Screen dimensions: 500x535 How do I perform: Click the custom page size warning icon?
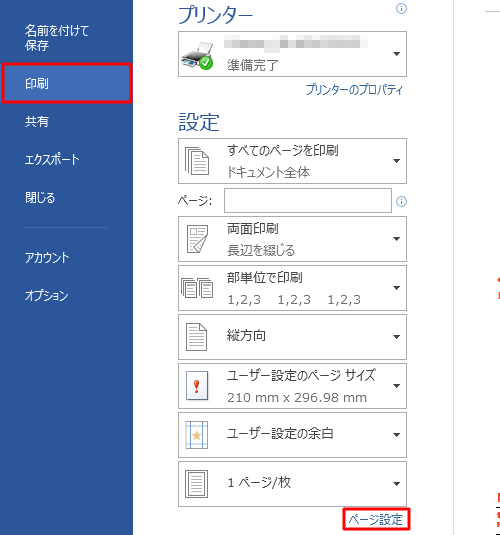pyautogui.click(x=197, y=386)
